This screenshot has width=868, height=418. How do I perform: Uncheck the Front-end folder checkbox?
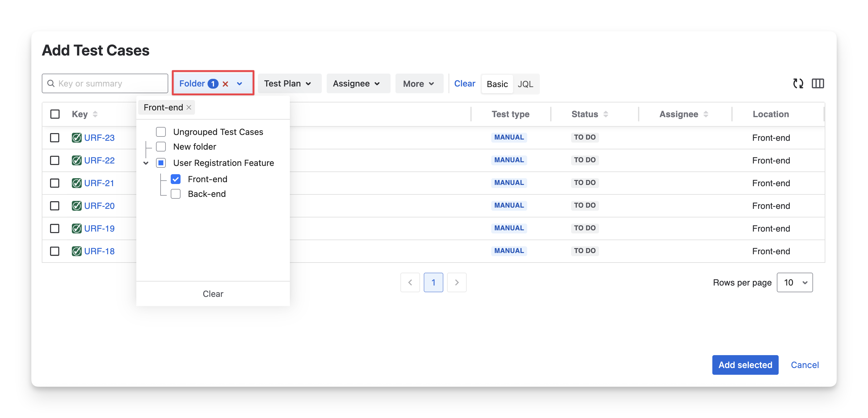click(176, 179)
